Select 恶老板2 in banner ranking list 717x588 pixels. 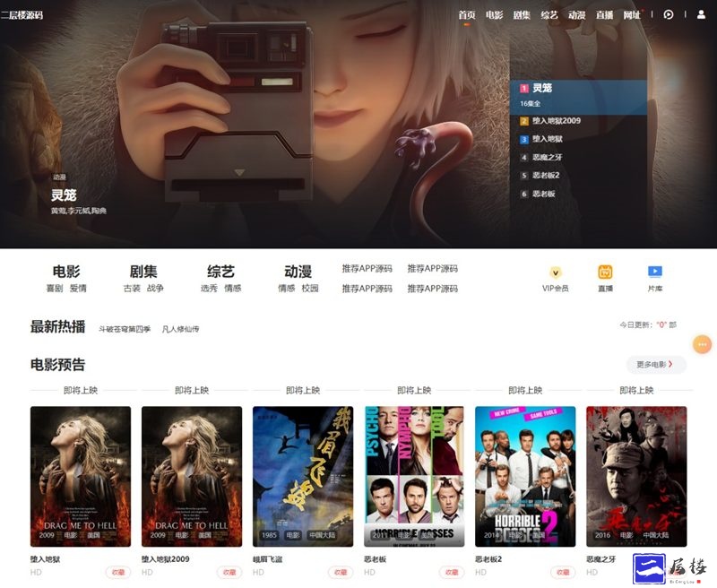(x=546, y=175)
